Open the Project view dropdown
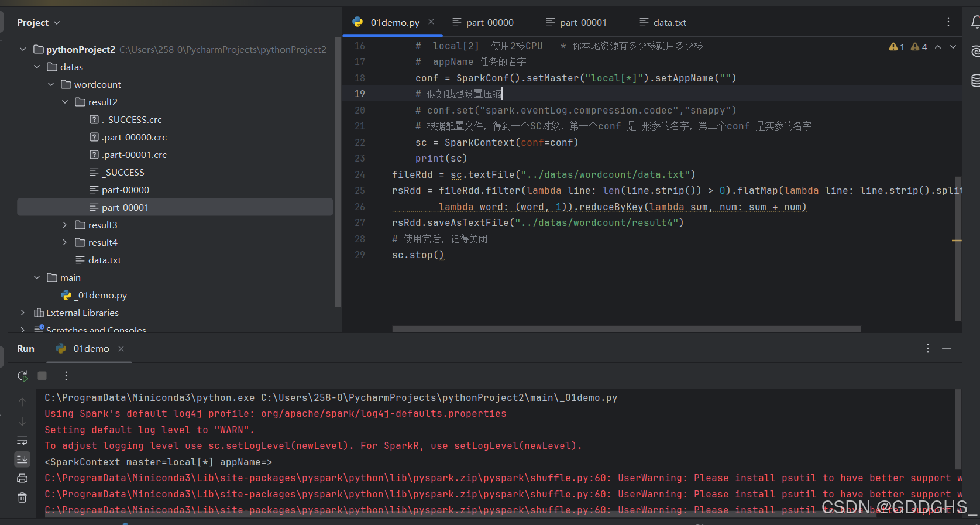 (39, 22)
